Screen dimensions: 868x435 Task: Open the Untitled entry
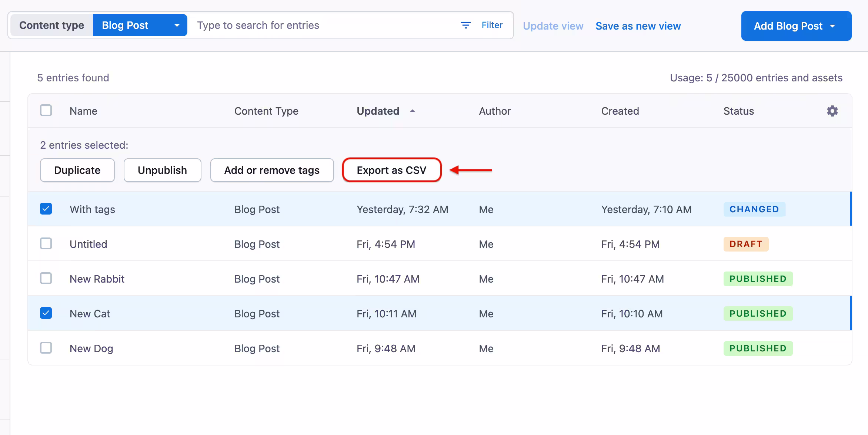click(88, 244)
